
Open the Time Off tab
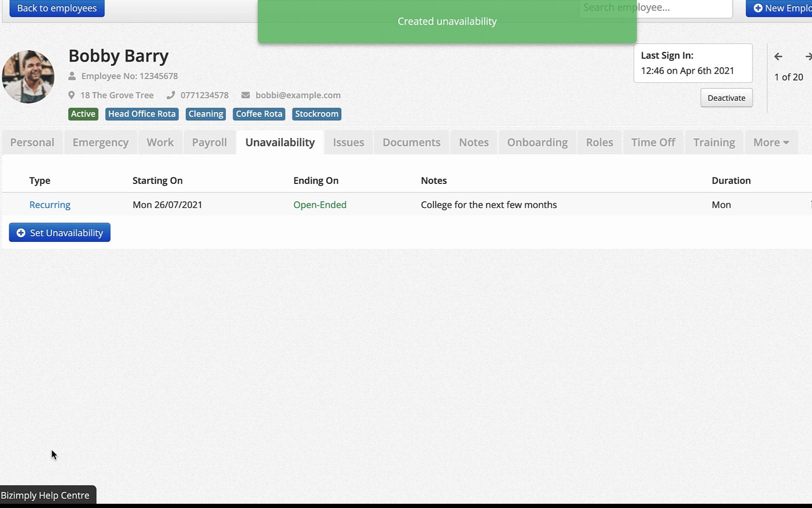pyautogui.click(x=653, y=143)
